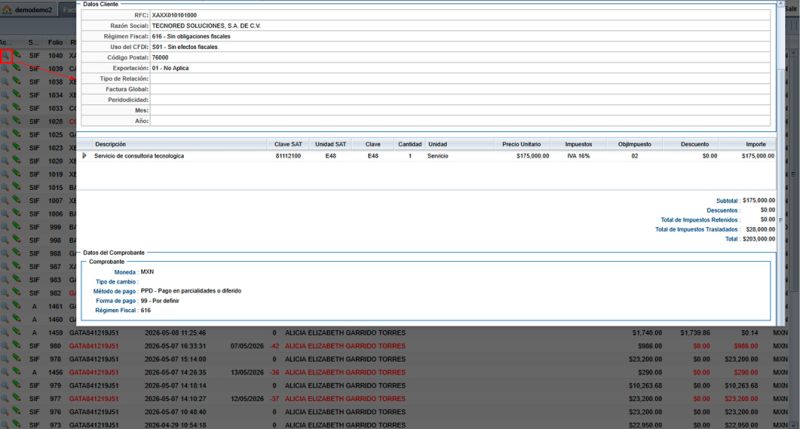
Task: Select the Clave SAT column header
Action: 288,144
